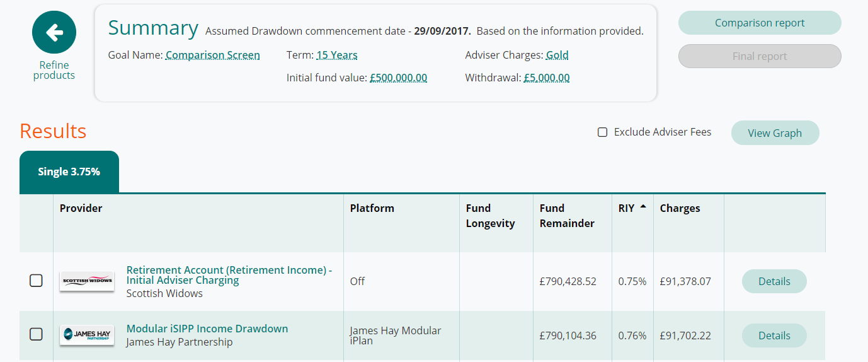868x362 pixels.
Task: Edit the Initial fund value £500,000.00
Action: pos(398,78)
